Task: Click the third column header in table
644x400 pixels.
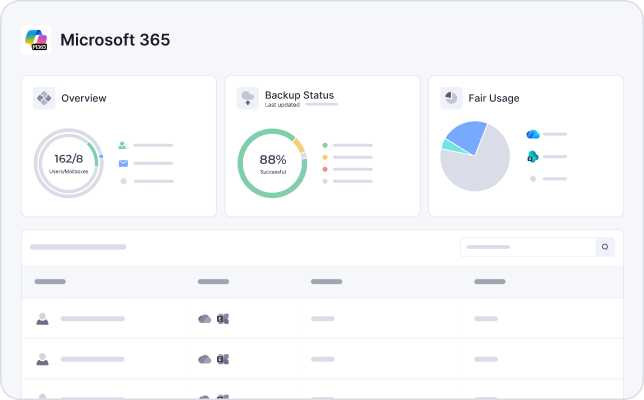Action: tap(327, 282)
